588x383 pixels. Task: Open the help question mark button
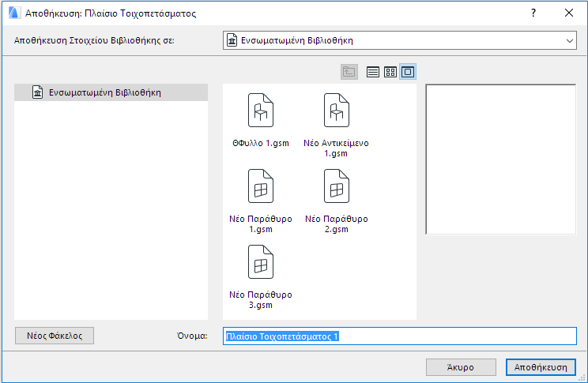[533, 13]
